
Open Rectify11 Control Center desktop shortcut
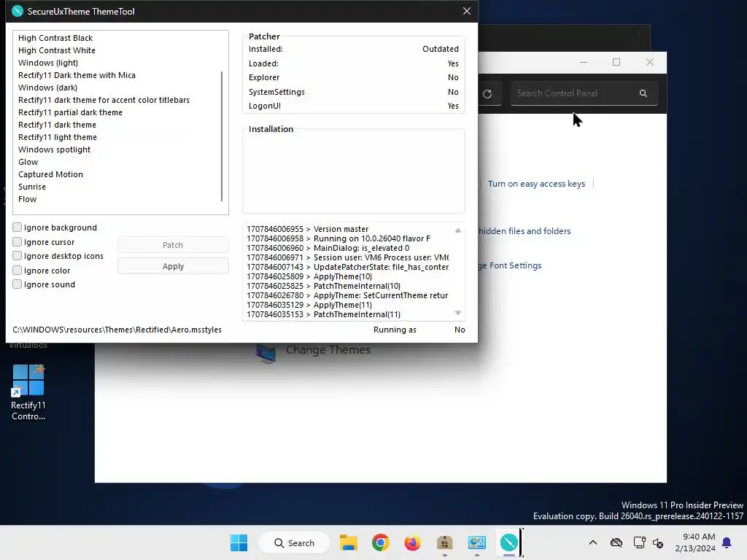point(28,392)
